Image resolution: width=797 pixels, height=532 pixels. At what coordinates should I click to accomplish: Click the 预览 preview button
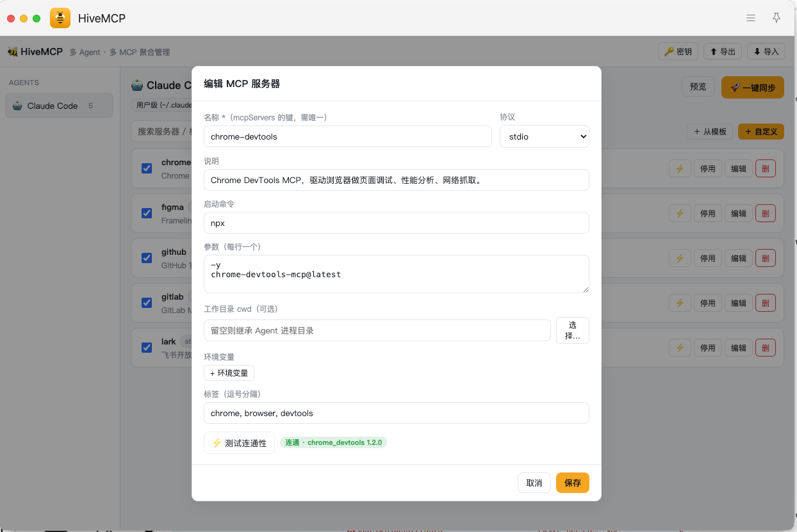(x=698, y=87)
